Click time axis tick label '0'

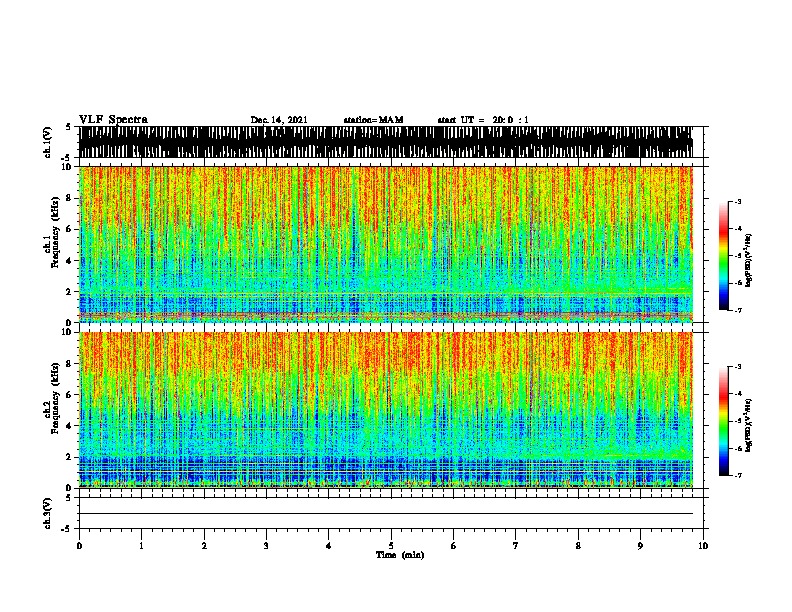click(79, 546)
